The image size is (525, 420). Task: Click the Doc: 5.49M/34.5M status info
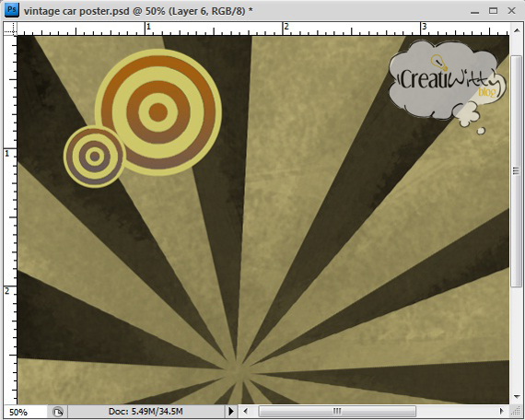click(x=146, y=411)
